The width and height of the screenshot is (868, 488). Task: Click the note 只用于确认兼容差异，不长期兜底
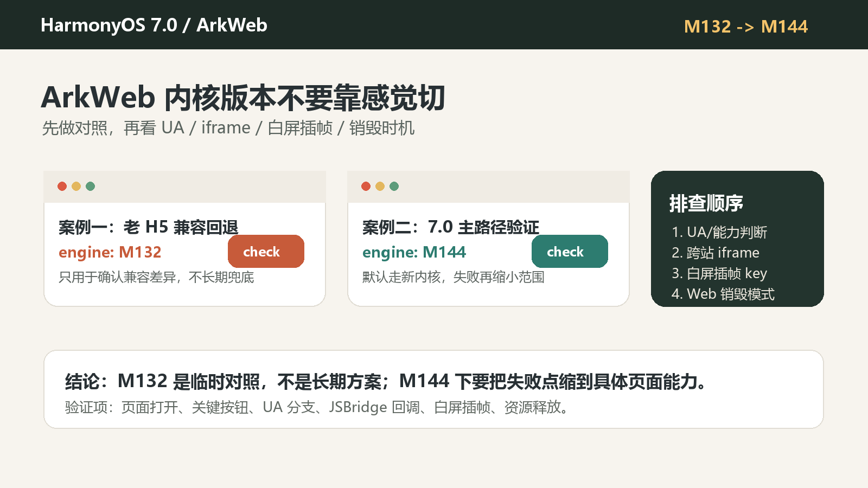click(x=156, y=277)
